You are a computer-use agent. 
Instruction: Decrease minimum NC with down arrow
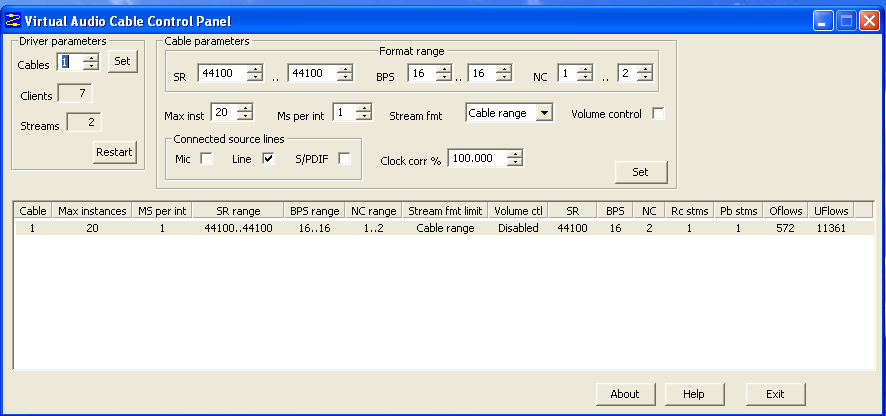tap(585, 76)
